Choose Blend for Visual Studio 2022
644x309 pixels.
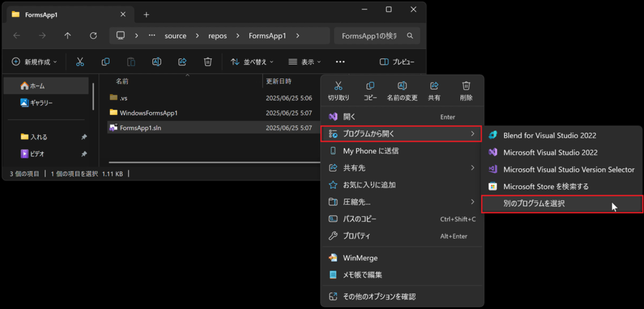click(561, 136)
